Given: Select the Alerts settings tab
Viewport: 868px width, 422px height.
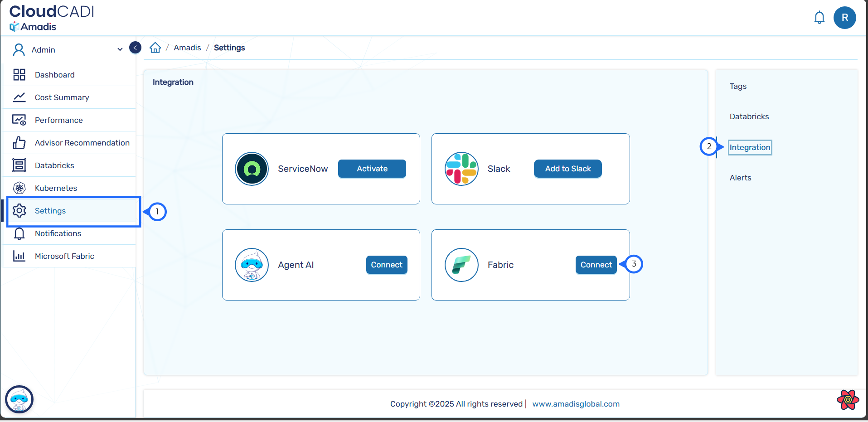Looking at the screenshot, I should click(740, 178).
